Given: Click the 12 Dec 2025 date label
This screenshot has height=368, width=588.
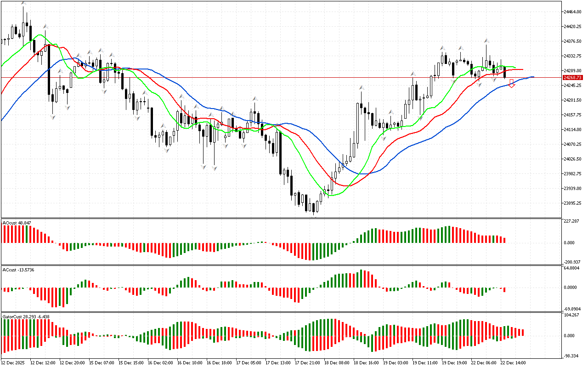Looking at the screenshot, I should click(x=15, y=362).
